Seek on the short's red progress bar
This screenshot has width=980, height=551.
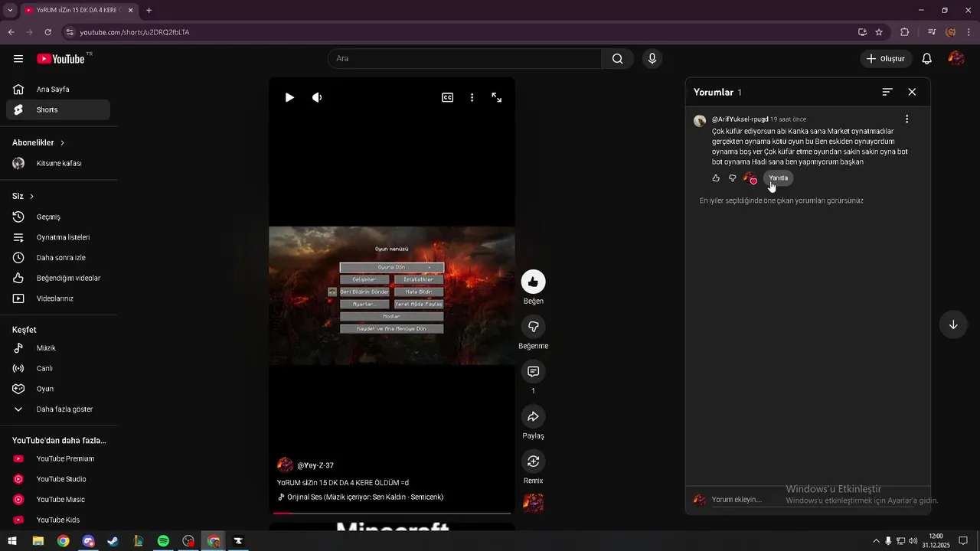(x=392, y=513)
